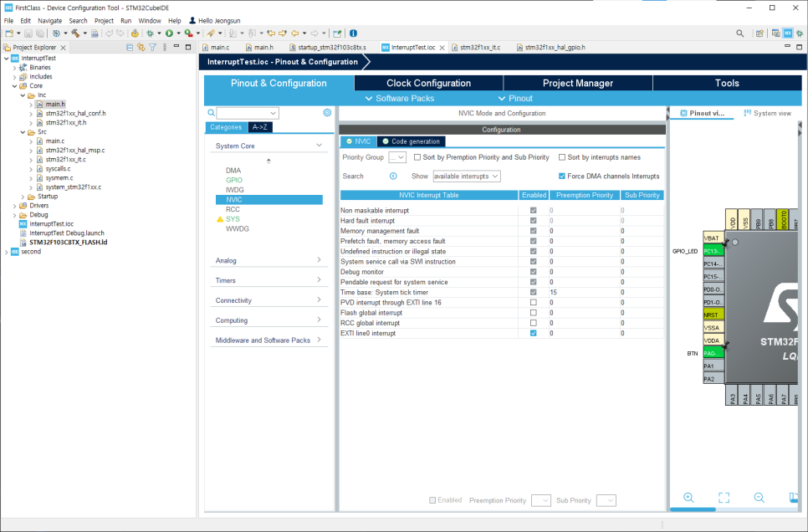
Task: Open the Software Packs dropdown menu
Action: (x=400, y=99)
